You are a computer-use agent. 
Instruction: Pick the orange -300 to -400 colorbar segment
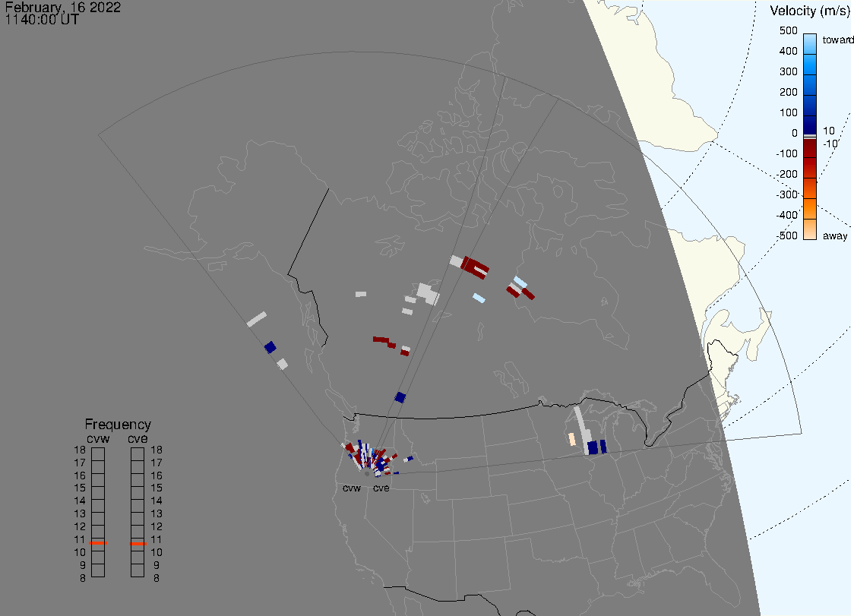[x=810, y=209]
